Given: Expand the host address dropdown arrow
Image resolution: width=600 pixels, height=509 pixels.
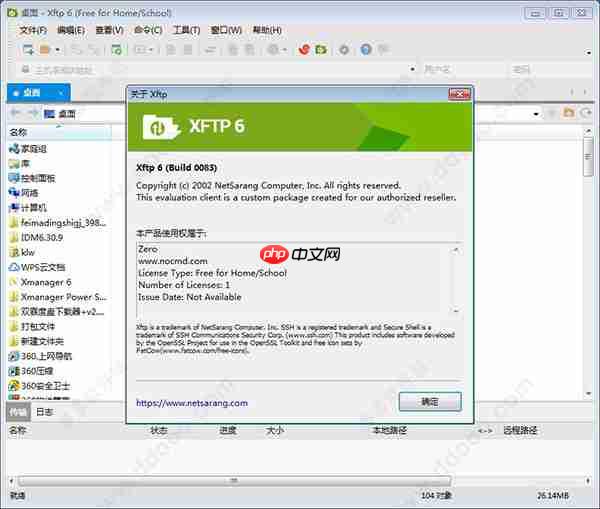Looking at the screenshot, I should click(412, 70).
